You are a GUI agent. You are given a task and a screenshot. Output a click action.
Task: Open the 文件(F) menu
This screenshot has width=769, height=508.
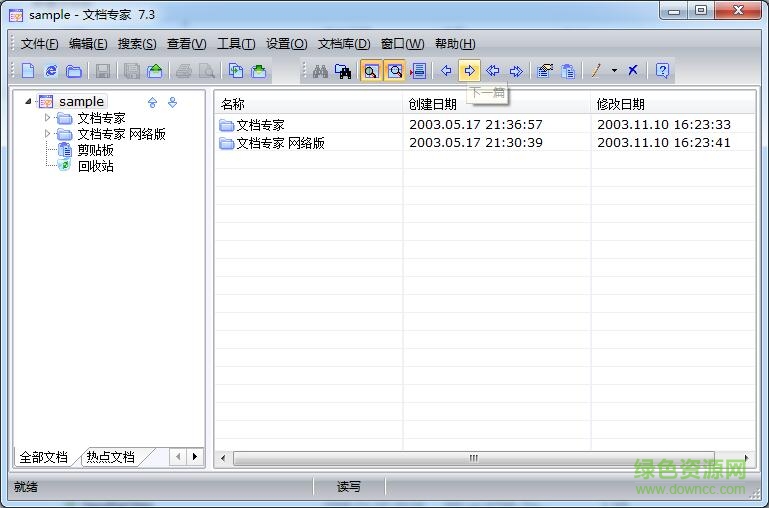point(39,44)
